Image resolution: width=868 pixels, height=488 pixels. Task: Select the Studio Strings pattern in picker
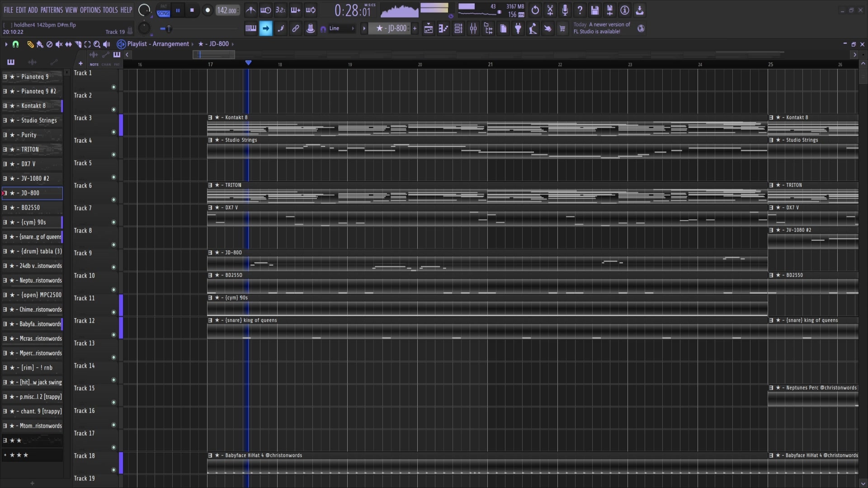33,120
